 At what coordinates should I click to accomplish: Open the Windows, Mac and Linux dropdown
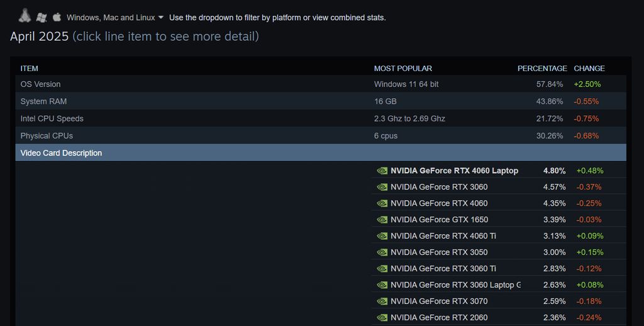(x=115, y=18)
